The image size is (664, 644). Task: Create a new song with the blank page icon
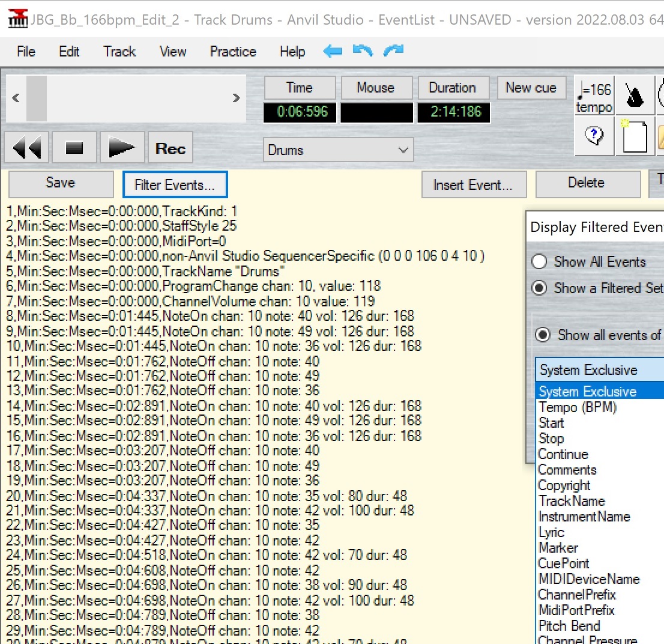pos(635,136)
